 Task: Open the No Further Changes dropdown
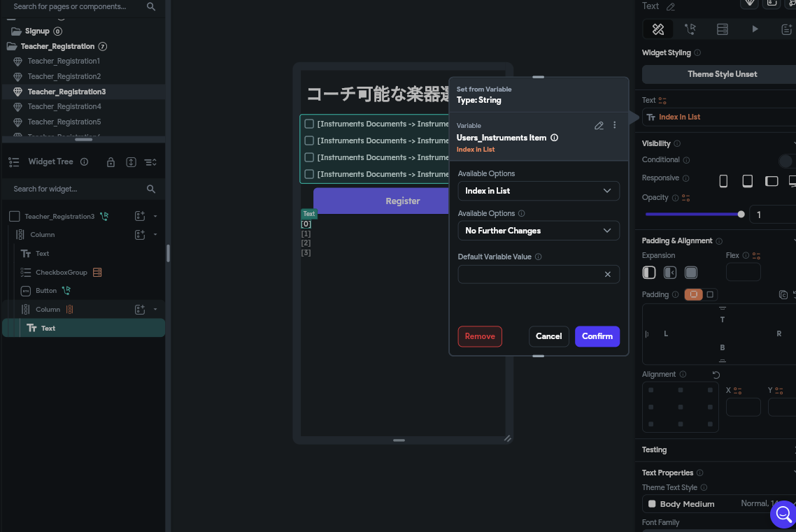tap(538, 231)
